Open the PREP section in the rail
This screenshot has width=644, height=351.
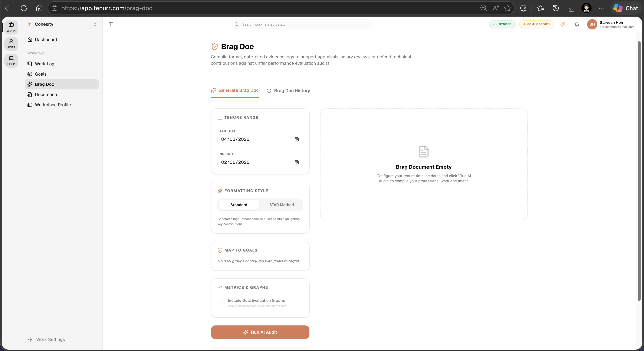coord(11,60)
